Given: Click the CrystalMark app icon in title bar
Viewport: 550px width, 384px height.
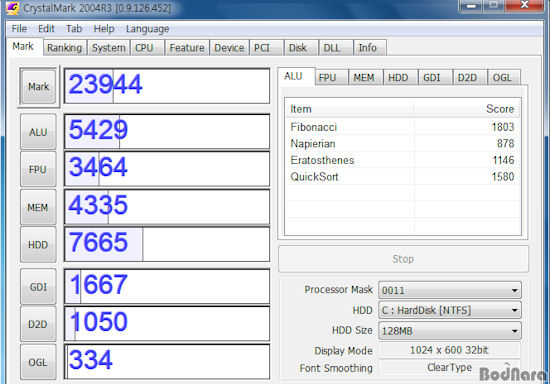Looking at the screenshot, I should [13, 8].
